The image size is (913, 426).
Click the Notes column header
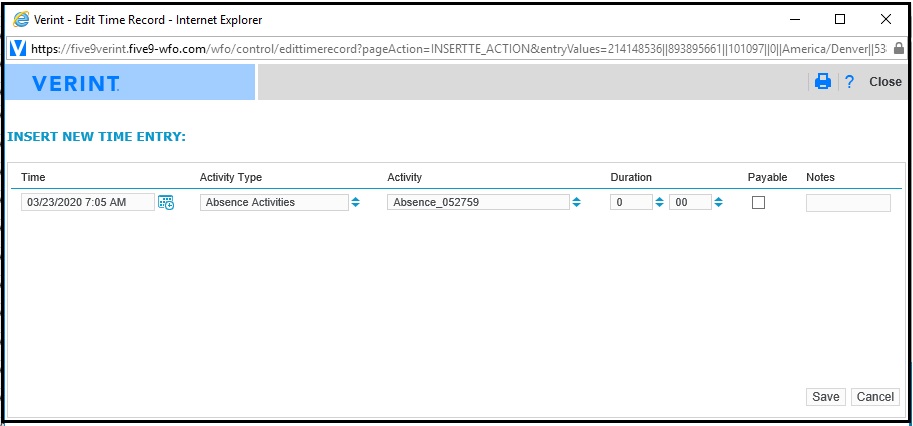pos(820,178)
